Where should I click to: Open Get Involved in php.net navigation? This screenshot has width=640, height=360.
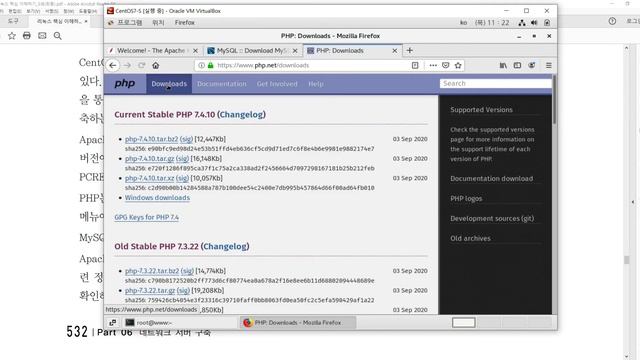[x=277, y=84]
